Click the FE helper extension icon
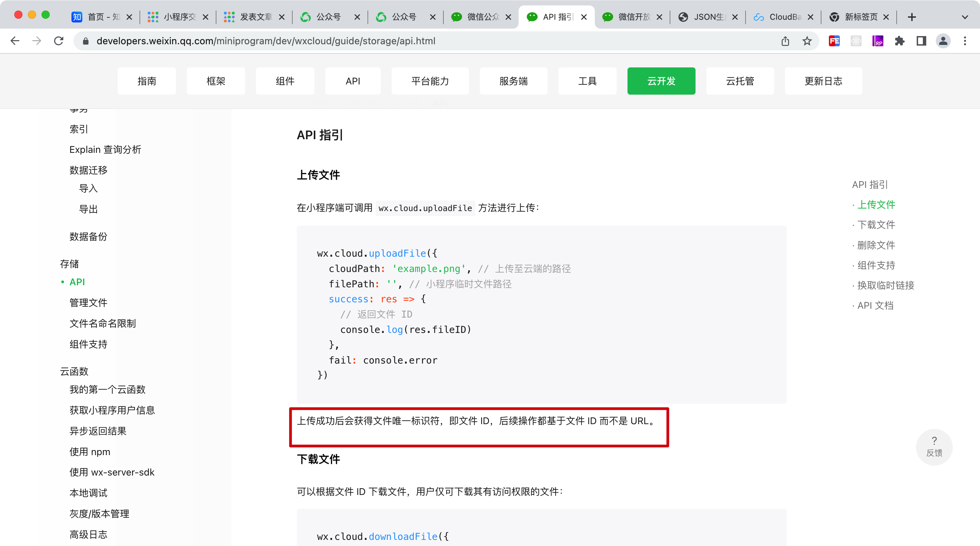 click(x=834, y=41)
